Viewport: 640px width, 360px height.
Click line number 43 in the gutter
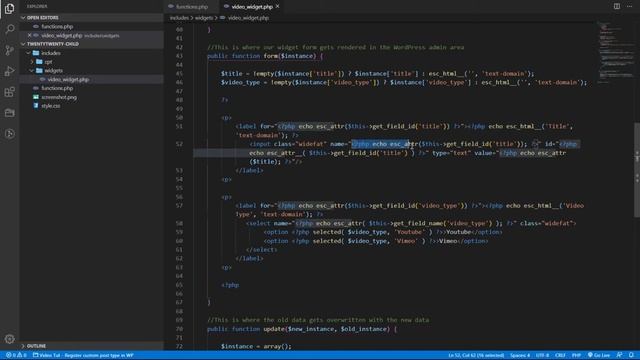[179, 56]
